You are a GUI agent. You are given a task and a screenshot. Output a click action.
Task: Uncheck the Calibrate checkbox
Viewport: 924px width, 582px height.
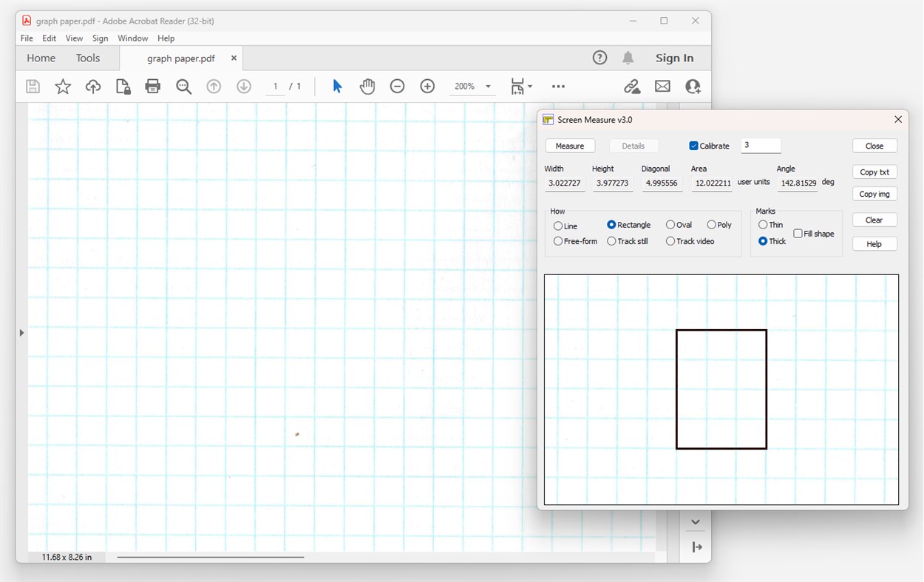click(x=693, y=146)
